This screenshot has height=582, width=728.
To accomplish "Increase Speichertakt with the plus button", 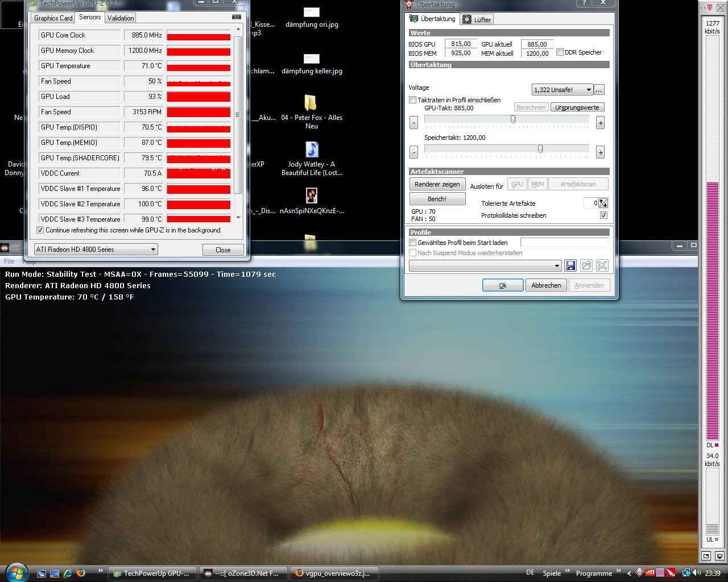I will point(600,152).
